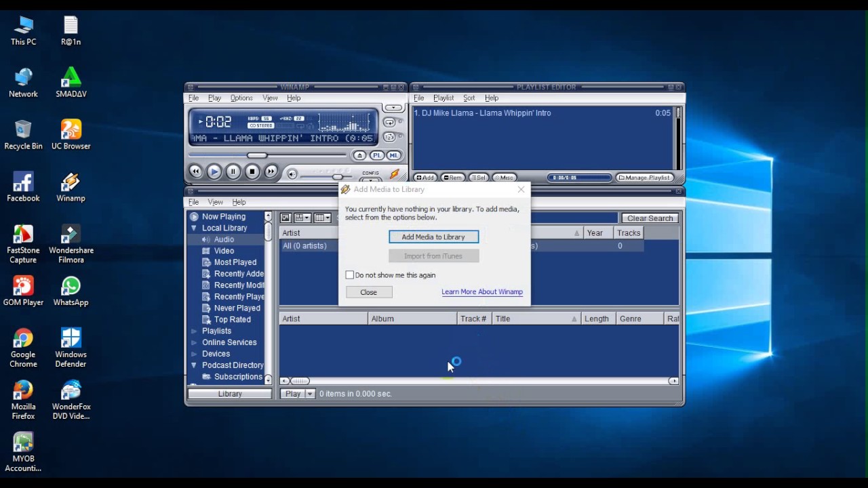Open the Google Chrome desktop icon
868x488 pixels.
click(23, 348)
